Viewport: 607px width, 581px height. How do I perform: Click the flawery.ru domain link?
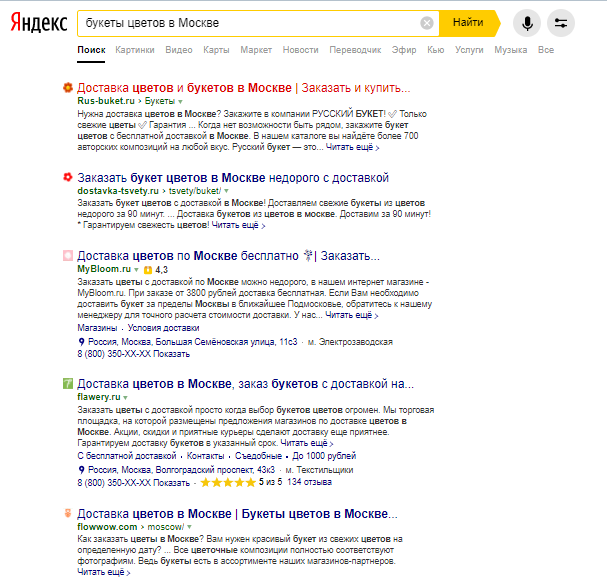(x=99, y=397)
